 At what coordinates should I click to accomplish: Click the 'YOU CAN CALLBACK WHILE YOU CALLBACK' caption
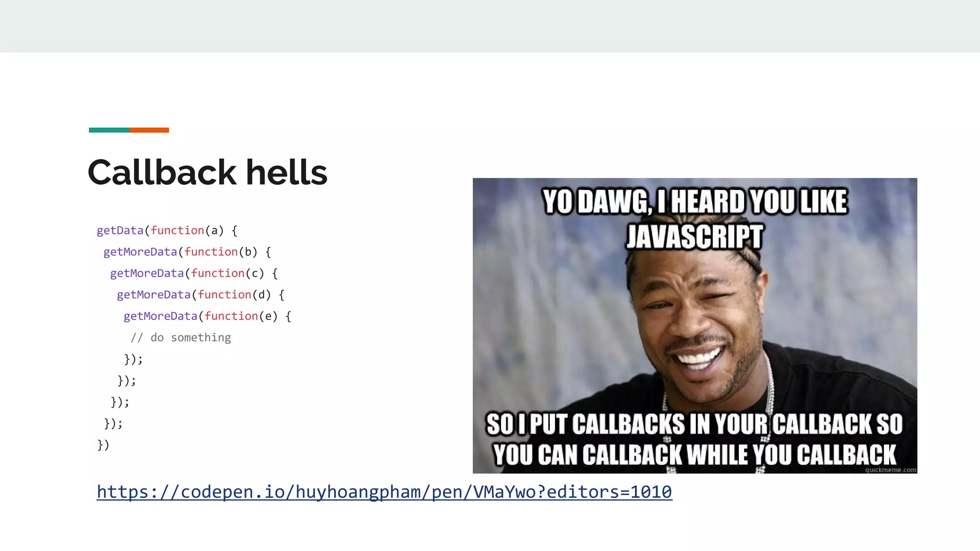click(x=695, y=454)
